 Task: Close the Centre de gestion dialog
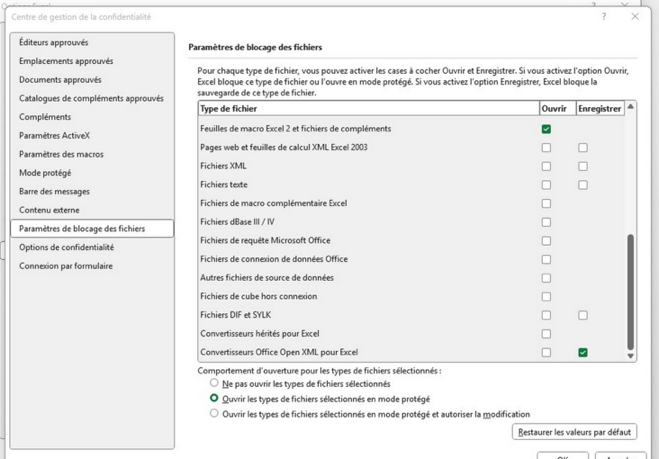tap(635, 16)
